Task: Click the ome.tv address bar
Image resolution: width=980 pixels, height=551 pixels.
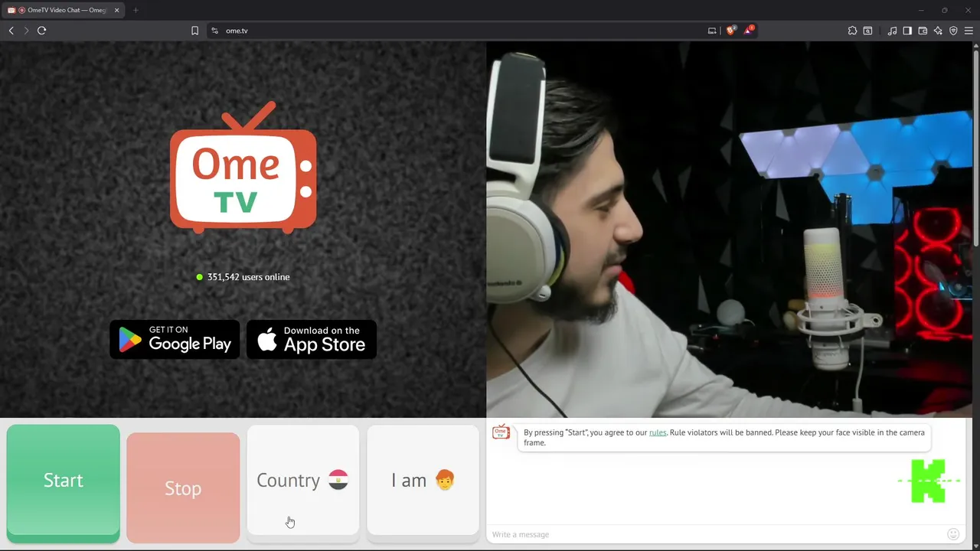Action: (x=459, y=31)
